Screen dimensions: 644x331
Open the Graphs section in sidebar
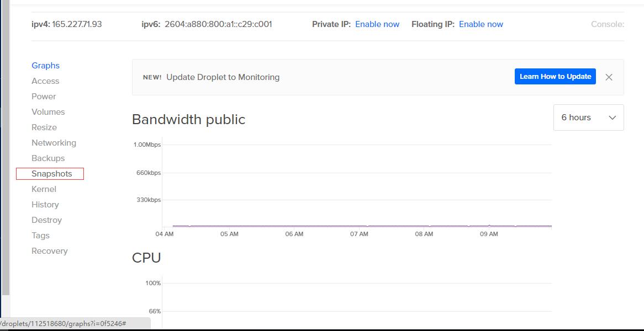coord(45,66)
